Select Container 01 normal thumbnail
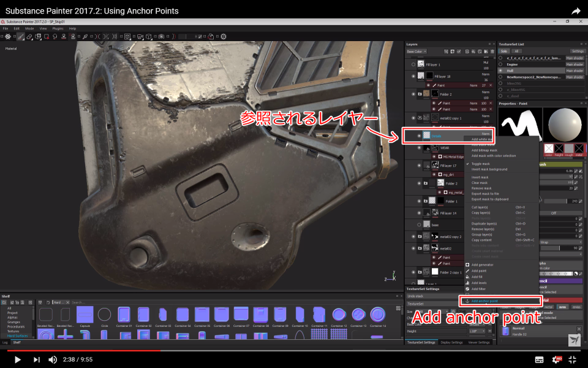Viewport: 588px width, 368px height. coord(124,315)
